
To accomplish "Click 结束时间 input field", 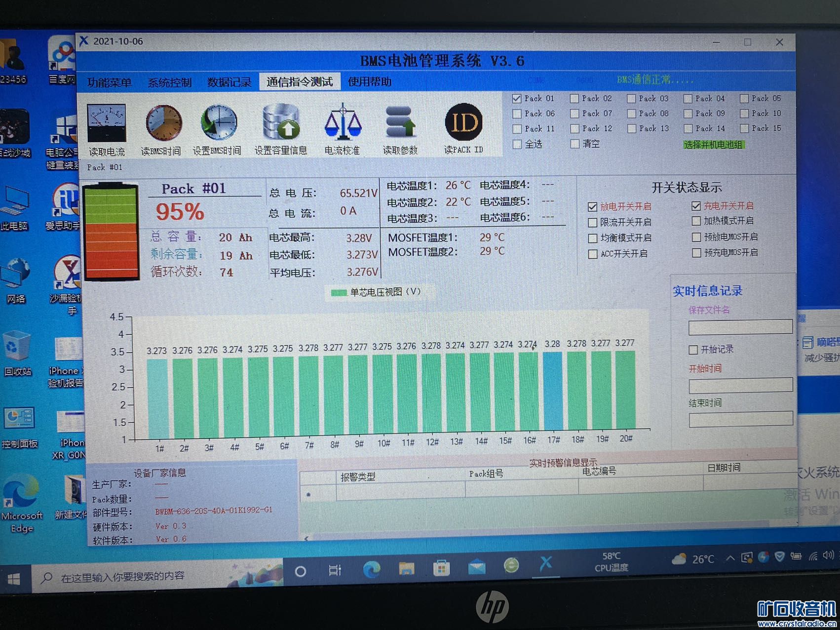I will coord(740,420).
